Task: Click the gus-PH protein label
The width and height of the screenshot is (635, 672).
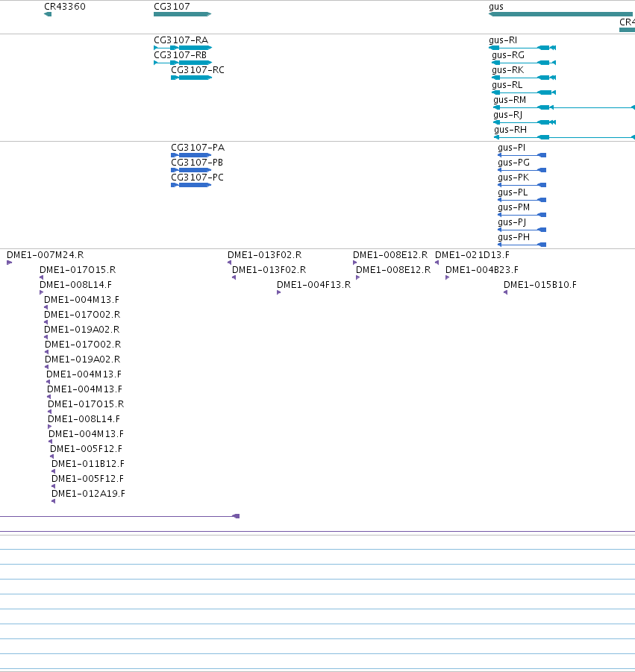Action: (x=513, y=237)
